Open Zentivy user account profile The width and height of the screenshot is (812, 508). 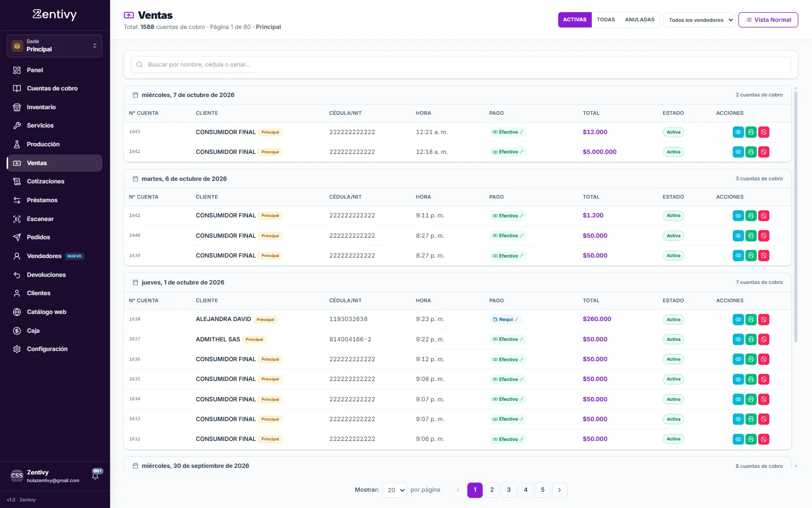(46, 476)
